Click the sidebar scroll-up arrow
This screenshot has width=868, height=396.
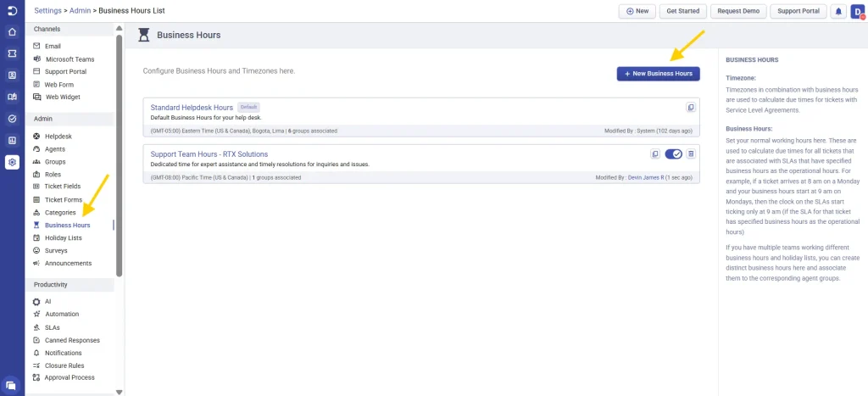119,28
